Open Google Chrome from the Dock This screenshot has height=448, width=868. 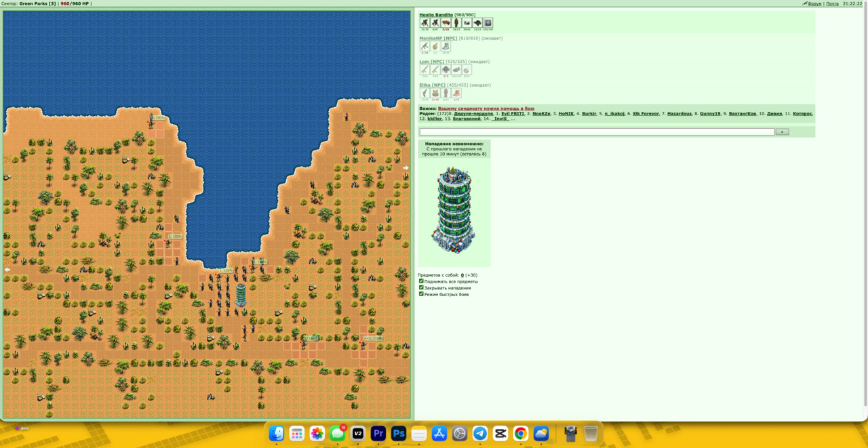point(521,433)
